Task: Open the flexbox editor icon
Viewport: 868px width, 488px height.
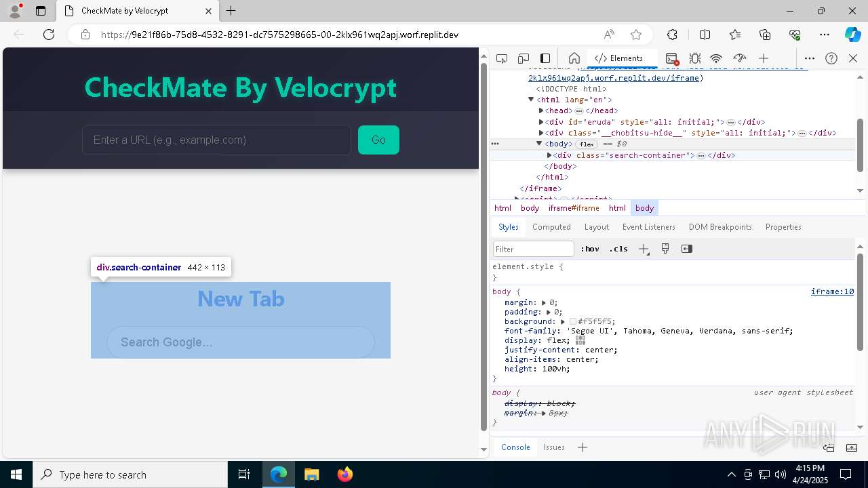Action: pyautogui.click(x=580, y=340)
